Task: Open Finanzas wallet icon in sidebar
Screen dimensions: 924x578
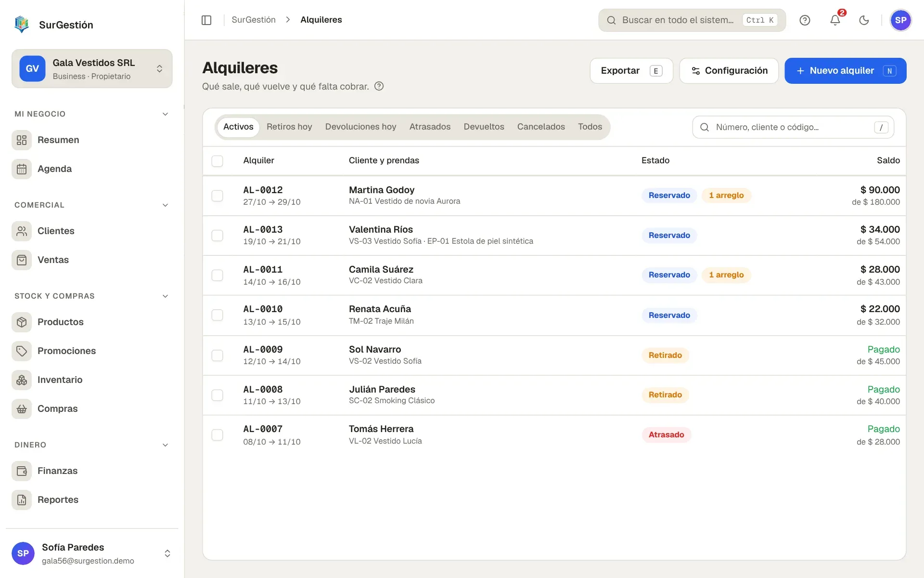Action: (x=22, y=471)
